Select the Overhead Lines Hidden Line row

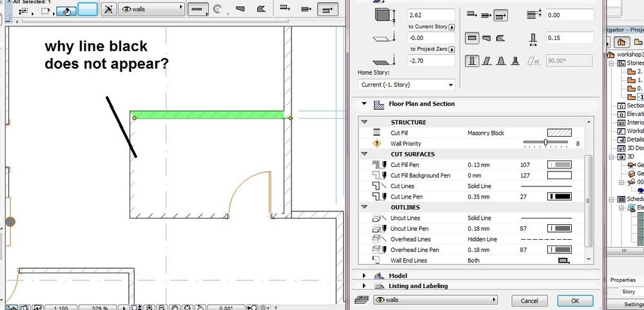tap(471, 239)
